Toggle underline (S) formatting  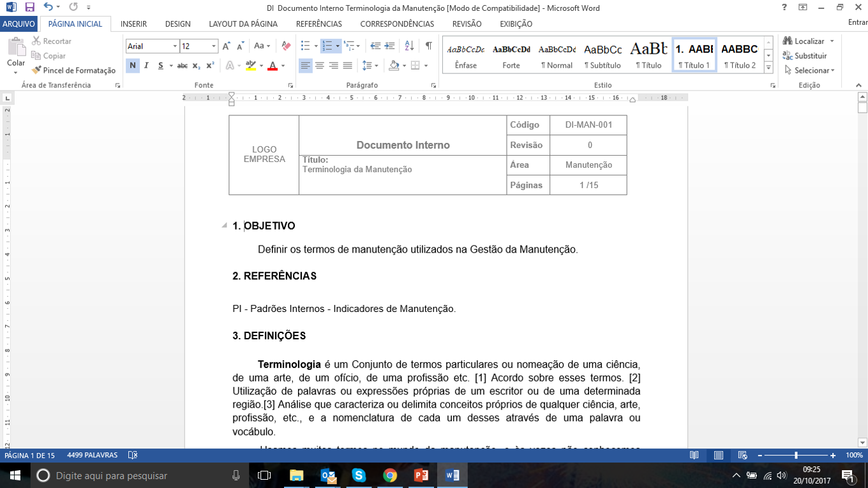pos(160,66)
